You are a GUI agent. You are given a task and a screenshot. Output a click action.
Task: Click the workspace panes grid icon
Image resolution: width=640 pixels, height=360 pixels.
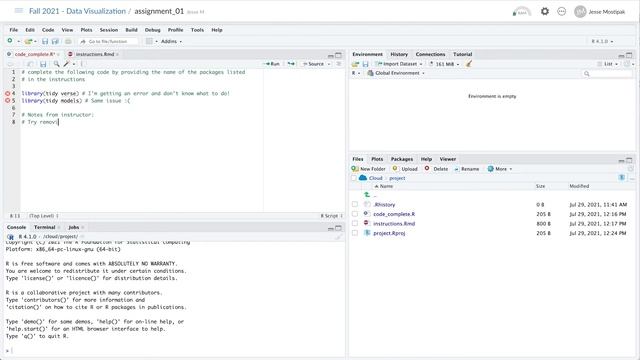coord(149,41)
